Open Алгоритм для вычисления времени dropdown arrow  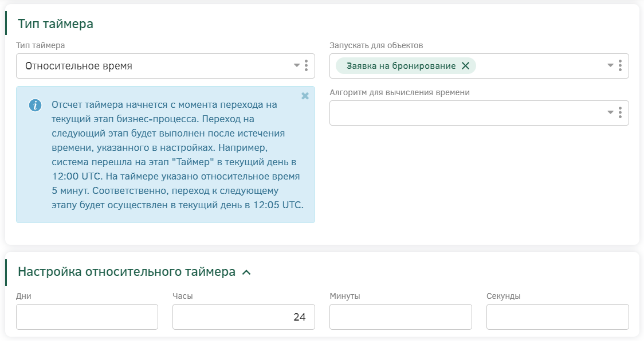610,112
